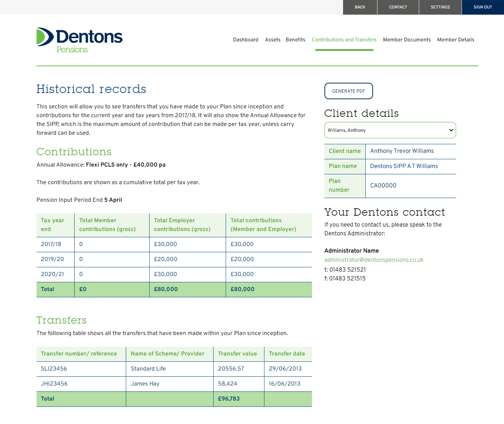Click Total Member contributions (gross) header

coord(112,225)
